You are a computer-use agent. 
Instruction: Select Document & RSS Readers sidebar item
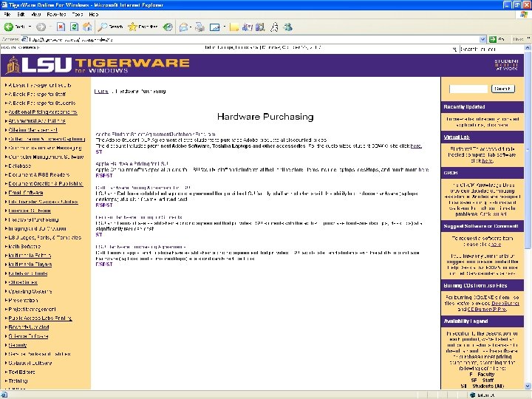(38, 174)
